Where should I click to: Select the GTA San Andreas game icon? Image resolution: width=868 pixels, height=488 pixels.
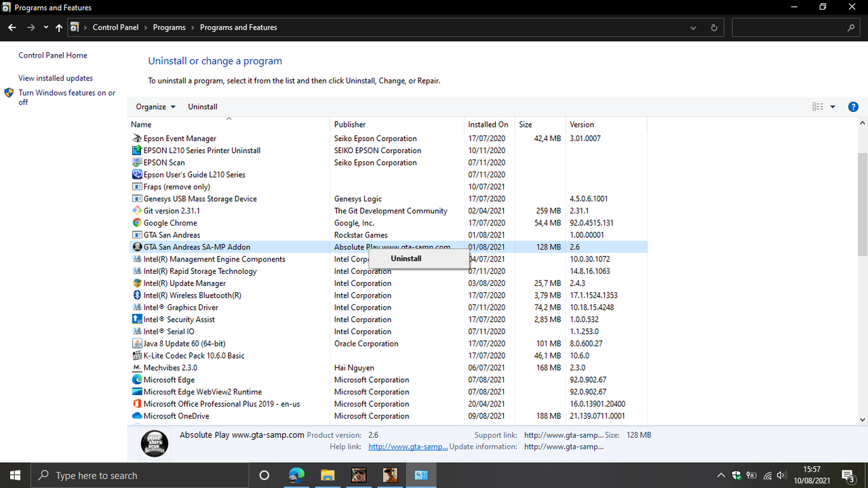coord(137,235)
